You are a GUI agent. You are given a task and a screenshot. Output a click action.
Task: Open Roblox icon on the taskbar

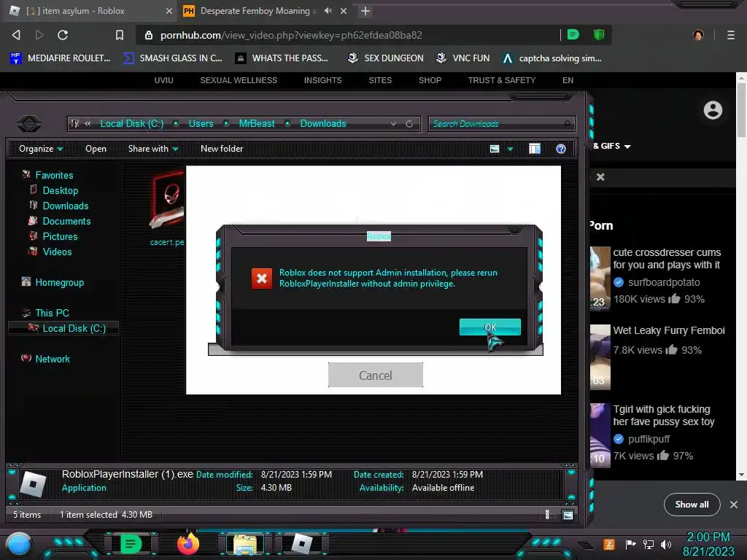tap(302, 544)
